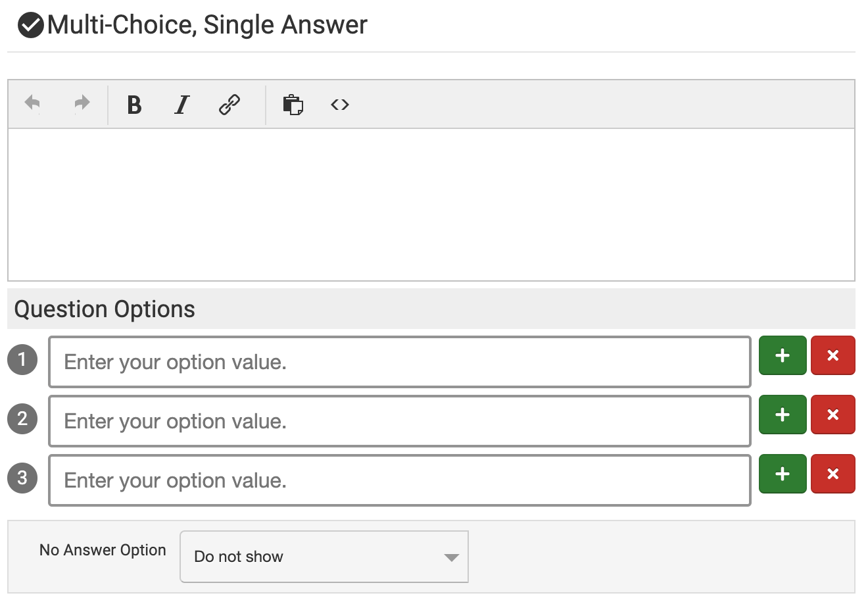Screen dimensions: 868x608
Task: Focus the third option value field
Action: (x=399, y=480)
